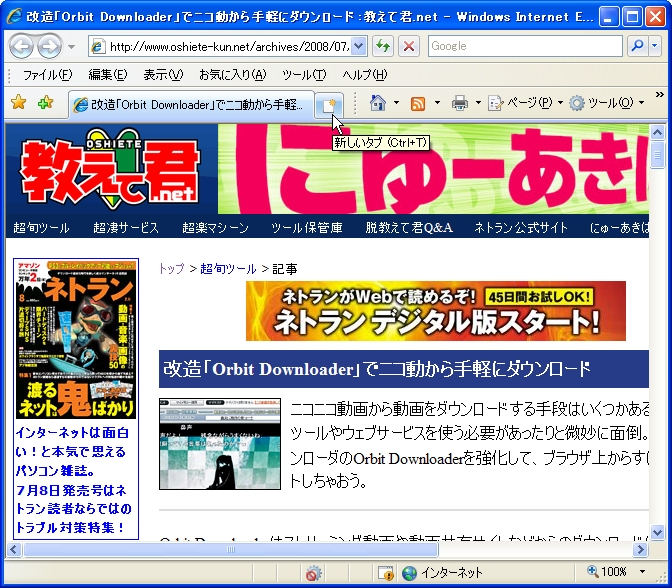Expand the Print dropdown arrow
The height and width of the screenshot is (588, 672).
pos(478,103)
